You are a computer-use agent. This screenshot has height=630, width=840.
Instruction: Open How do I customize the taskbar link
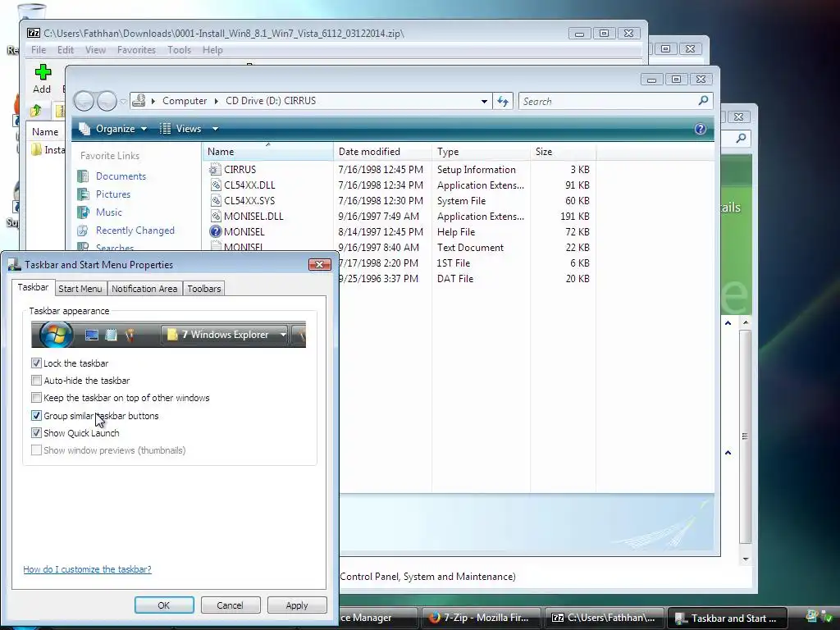(x=87, y=569)
